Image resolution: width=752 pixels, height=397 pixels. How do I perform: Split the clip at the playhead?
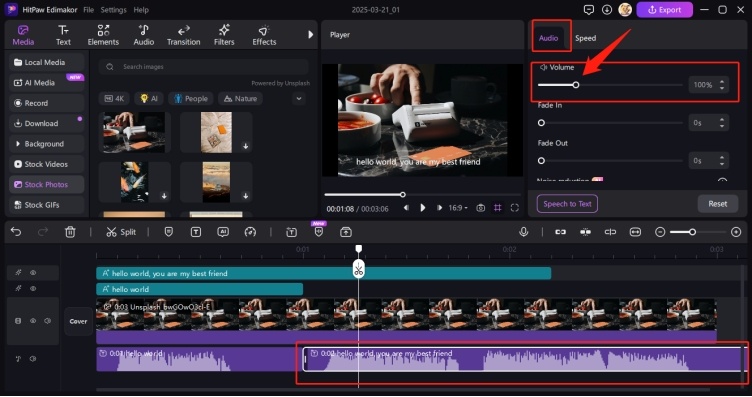121,232
